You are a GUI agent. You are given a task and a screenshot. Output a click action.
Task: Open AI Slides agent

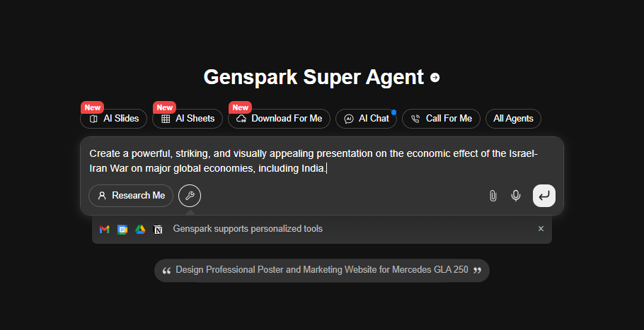click(114, 119)
